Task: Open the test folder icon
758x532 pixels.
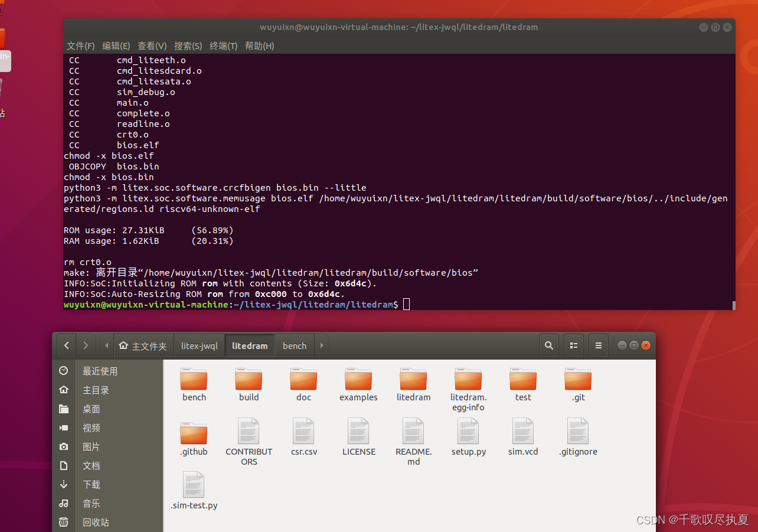Action: click(523, 378)
